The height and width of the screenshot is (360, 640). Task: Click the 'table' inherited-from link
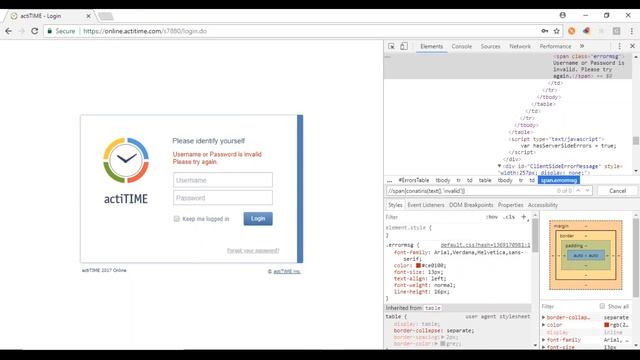click(x=433, y=308)
